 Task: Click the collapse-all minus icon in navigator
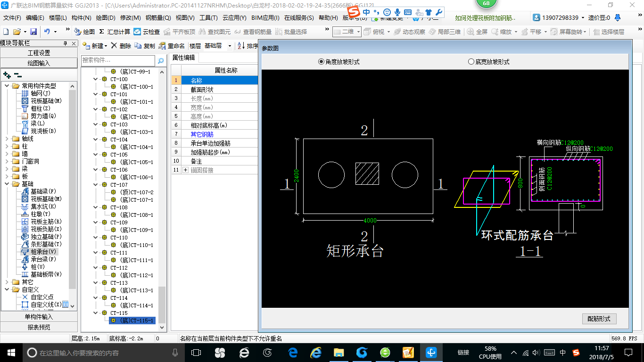click(18, 74)
